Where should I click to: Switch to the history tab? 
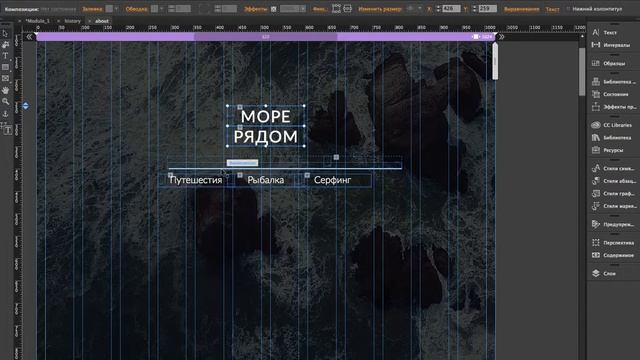(x=72, y=21)
